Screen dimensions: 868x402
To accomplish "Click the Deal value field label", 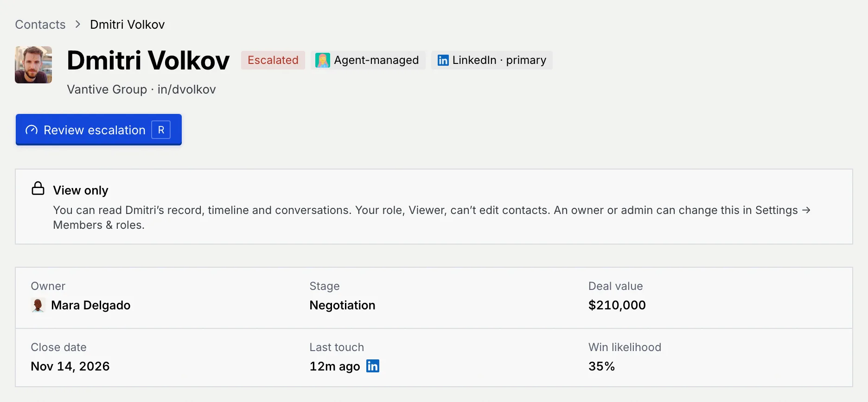I will (x=616, y=286).
